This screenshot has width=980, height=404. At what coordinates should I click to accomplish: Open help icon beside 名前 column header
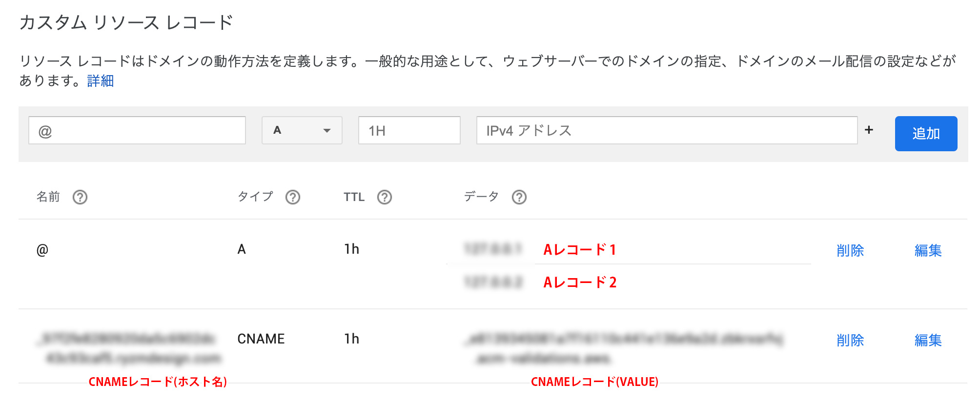[x=80, y=197]
